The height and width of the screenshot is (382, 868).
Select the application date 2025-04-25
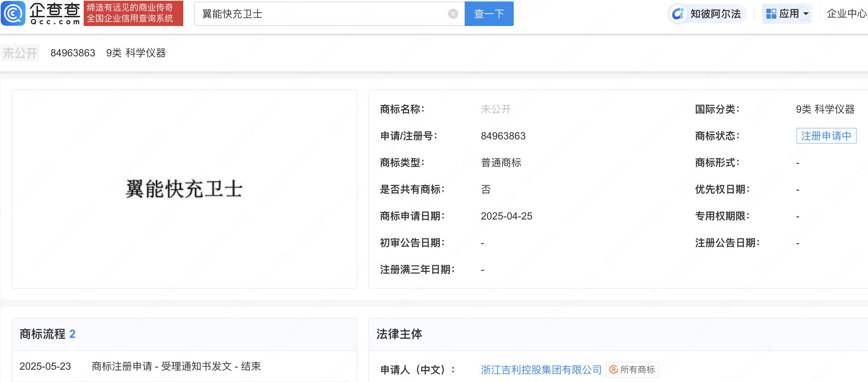tap(507, 216)
